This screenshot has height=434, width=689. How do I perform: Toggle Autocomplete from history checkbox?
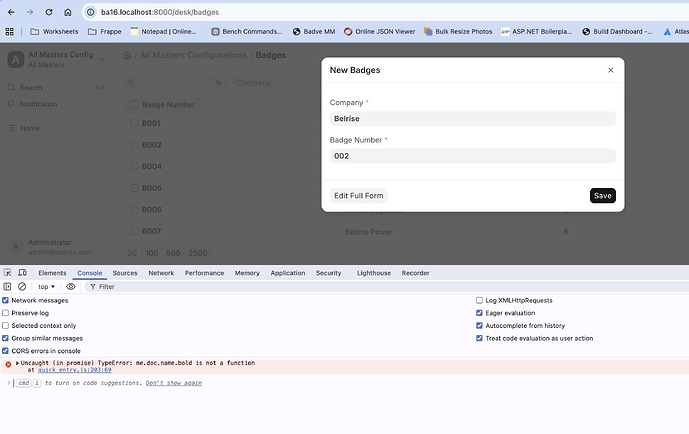[479, 326]
